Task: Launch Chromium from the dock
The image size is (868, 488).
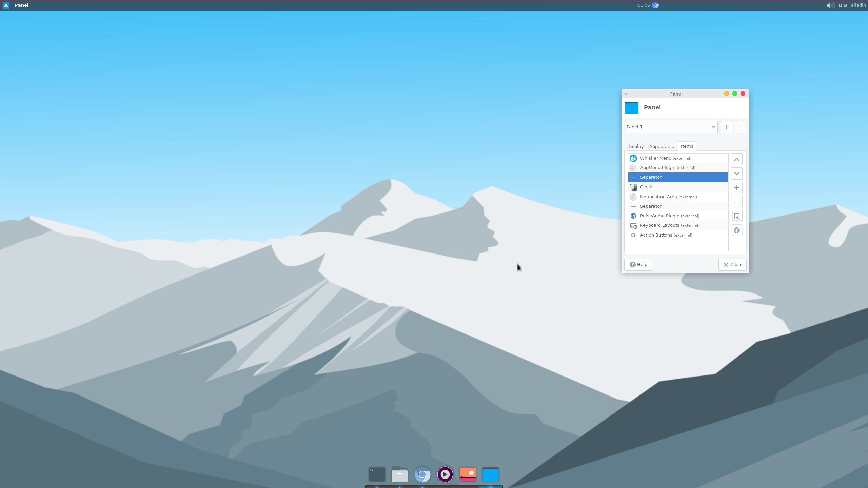Action: click(x=422, y=474)
